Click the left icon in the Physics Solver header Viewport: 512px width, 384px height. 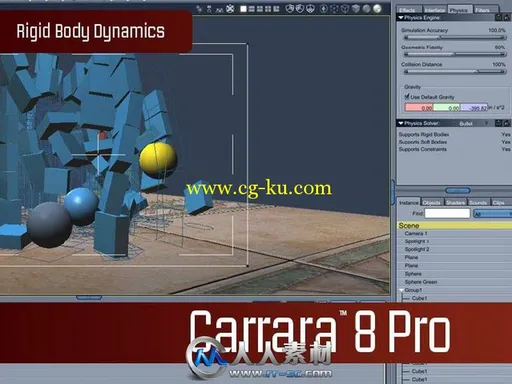point(498,123)
